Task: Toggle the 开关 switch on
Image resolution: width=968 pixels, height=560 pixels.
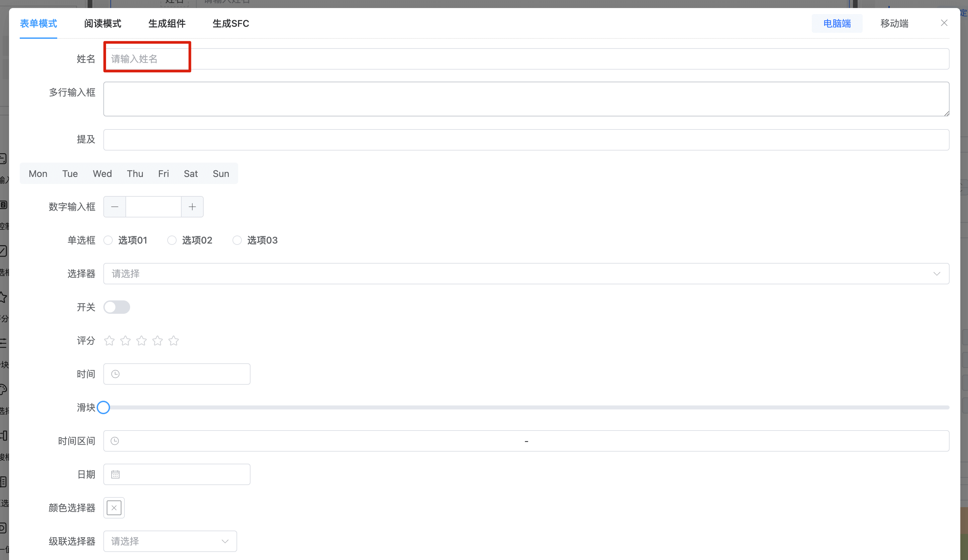Action: 117,307
